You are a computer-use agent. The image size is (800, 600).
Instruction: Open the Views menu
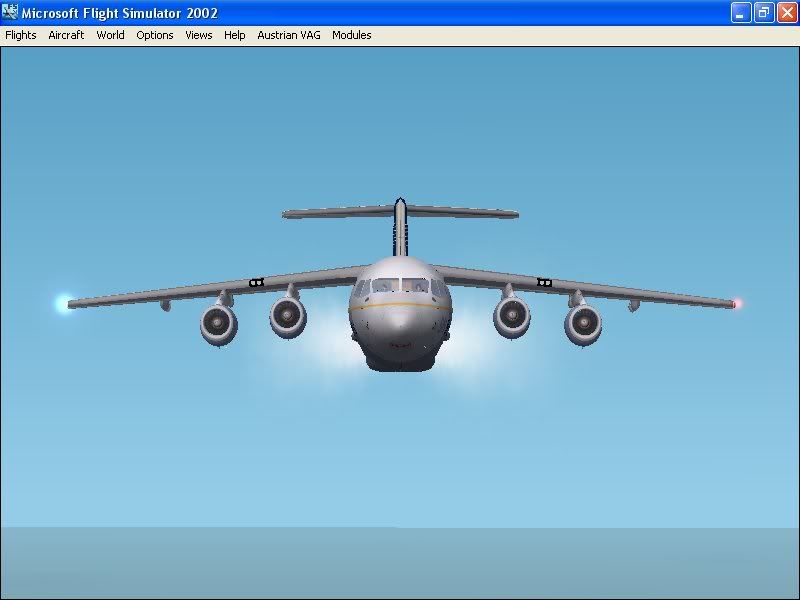pos(198,35)
